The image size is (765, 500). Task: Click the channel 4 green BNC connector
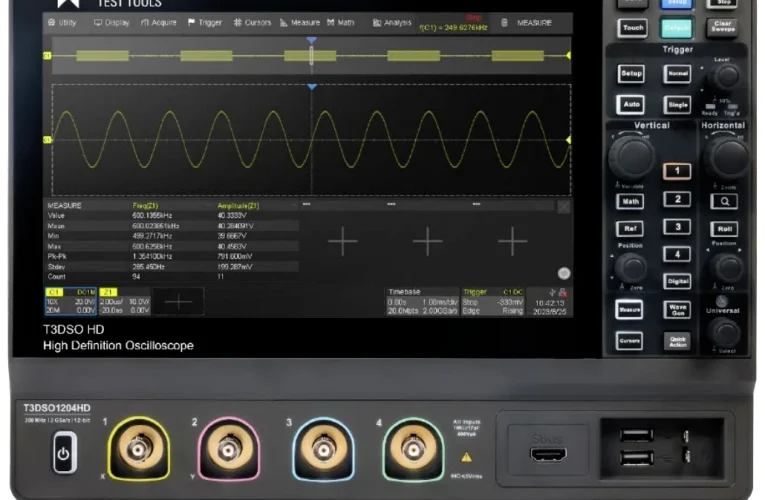click(x=413, y=449)
